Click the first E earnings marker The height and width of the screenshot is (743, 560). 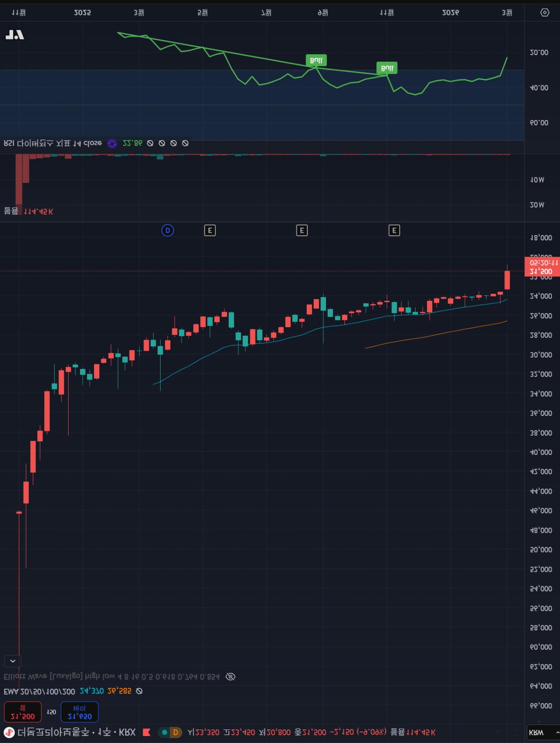click(x=210, y=230)
